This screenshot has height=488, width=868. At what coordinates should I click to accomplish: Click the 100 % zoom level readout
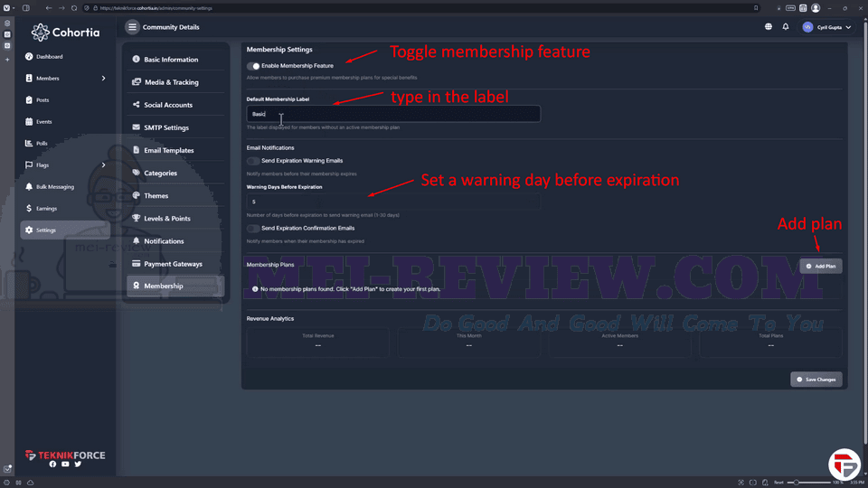coord(837,483)
